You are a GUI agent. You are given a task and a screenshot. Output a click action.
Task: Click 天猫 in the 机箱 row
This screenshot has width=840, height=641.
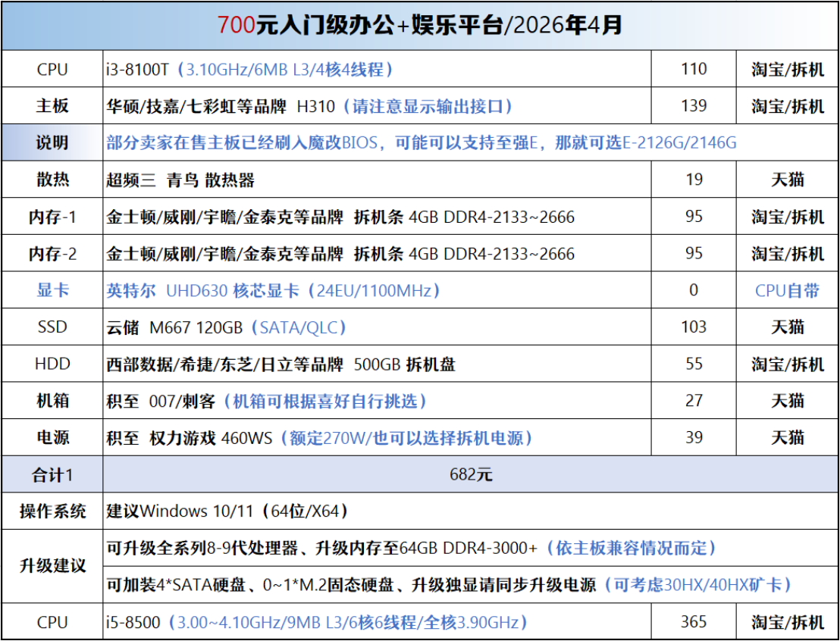click(787, 401)
